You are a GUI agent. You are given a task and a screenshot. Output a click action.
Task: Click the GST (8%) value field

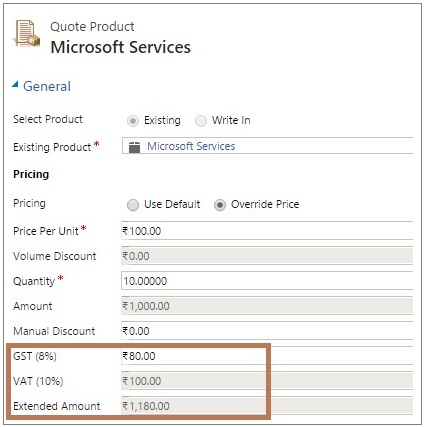(x=267, y=356)
